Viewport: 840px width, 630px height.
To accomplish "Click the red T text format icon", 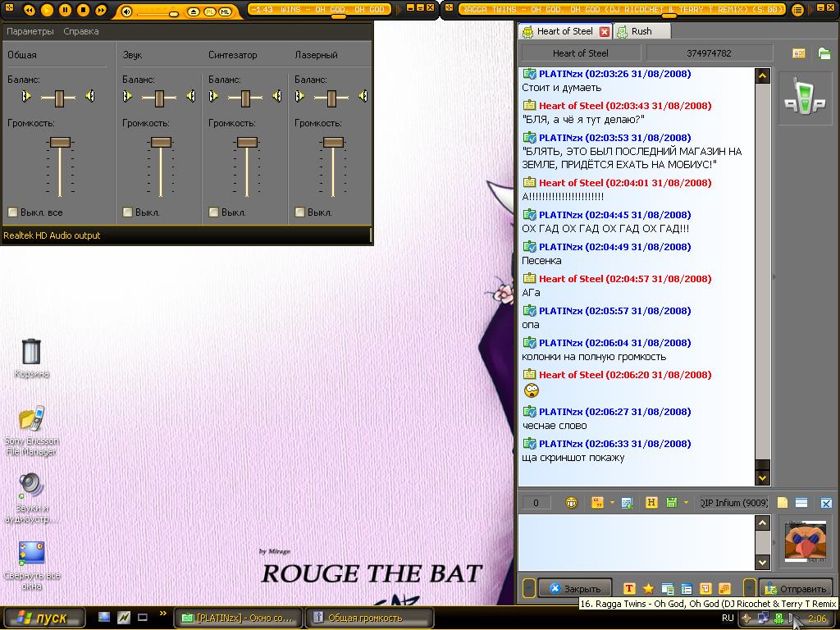I will (629, 588).
